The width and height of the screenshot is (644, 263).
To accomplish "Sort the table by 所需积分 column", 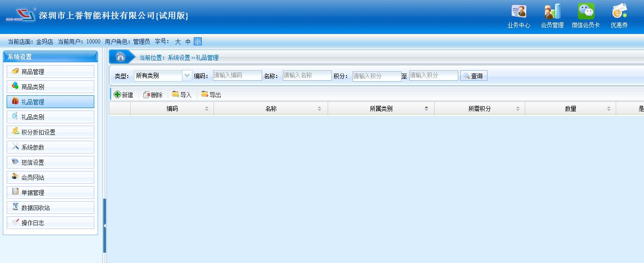I will pyautogui.click(x=479, y=109).
